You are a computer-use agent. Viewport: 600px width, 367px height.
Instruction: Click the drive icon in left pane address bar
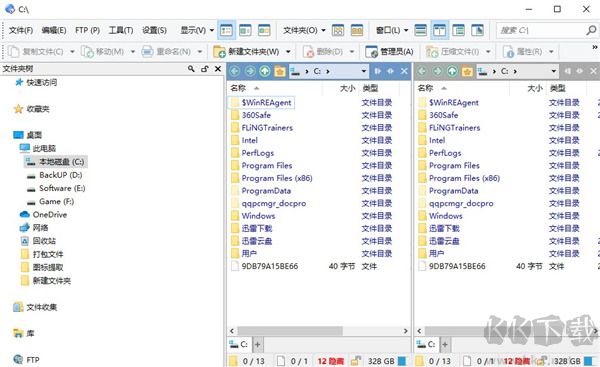pos(295,71)
